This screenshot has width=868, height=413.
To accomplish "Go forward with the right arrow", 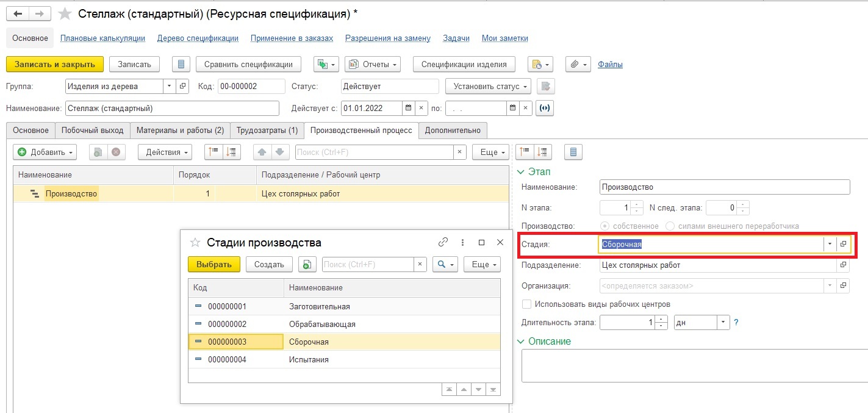I will click(40, 13).
